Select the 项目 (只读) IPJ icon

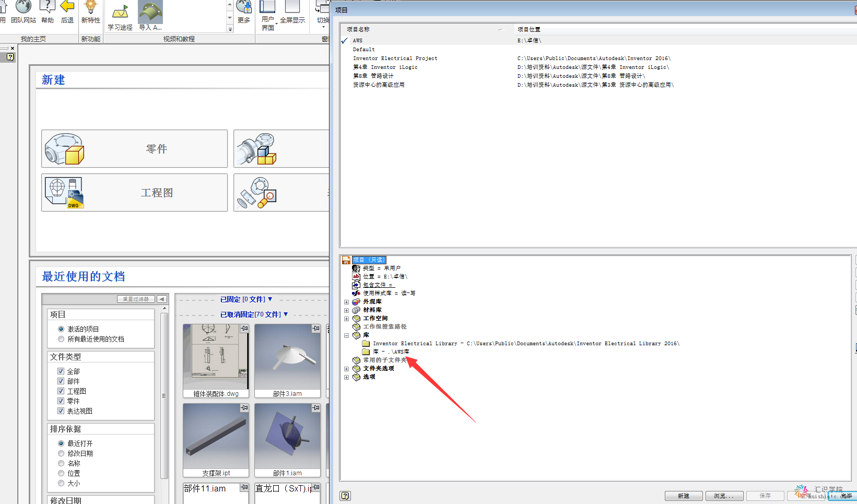[346, 260]
